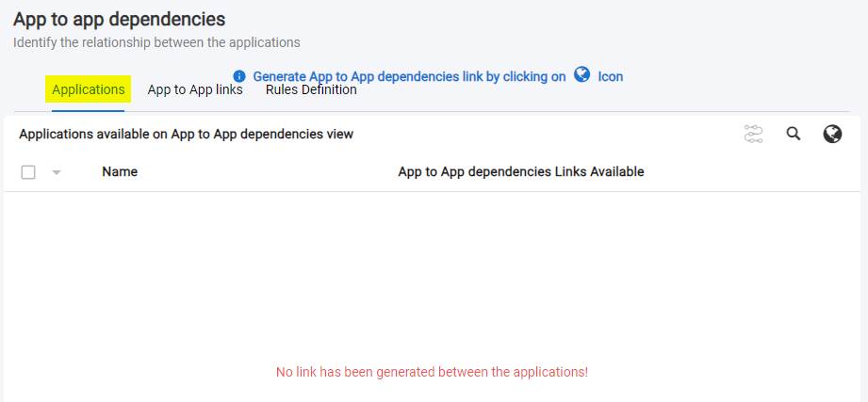Tick the select-all checkbox beside Name
The height and width of the screenshot is (402, 868).
coord(28,172)
